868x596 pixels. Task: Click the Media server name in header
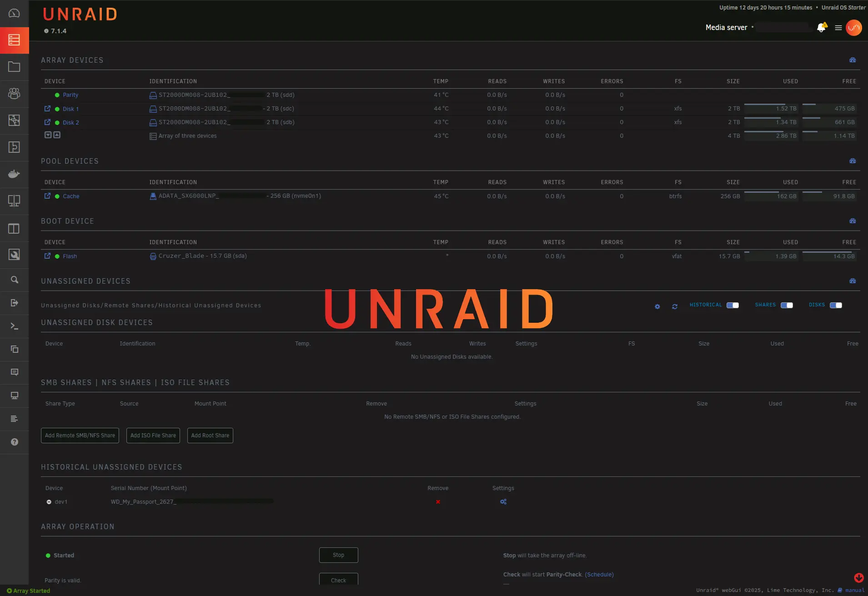726,28
